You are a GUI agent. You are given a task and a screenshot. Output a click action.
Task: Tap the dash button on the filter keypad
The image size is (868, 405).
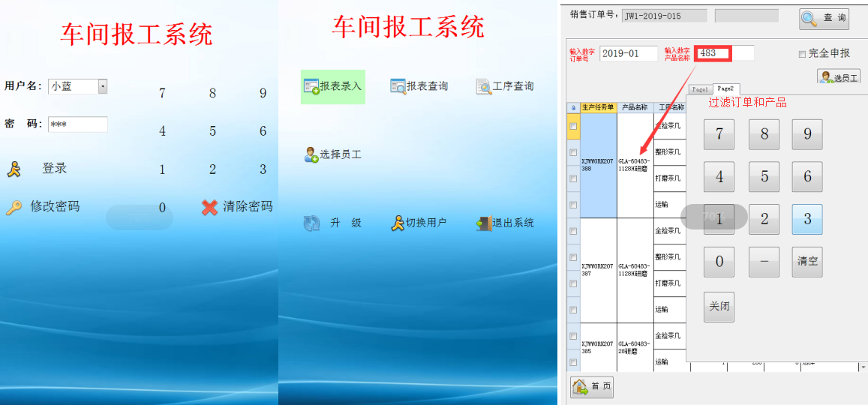coord(764,262)
